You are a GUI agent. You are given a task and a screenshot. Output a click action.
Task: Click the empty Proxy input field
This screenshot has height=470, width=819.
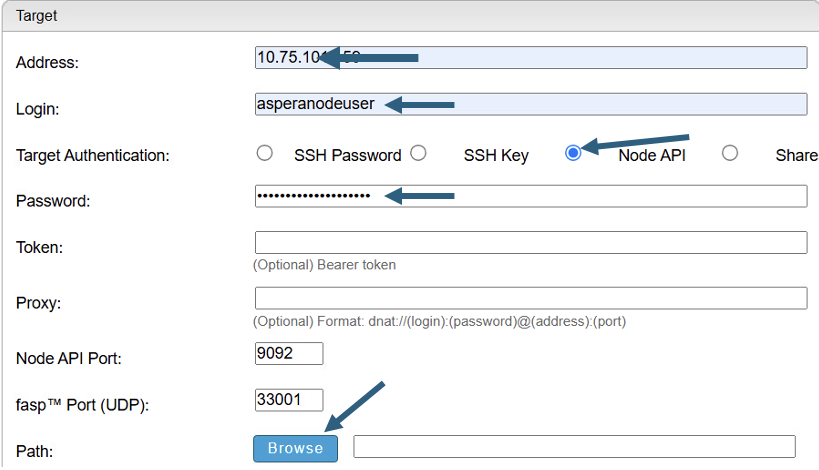click(531, 298)
